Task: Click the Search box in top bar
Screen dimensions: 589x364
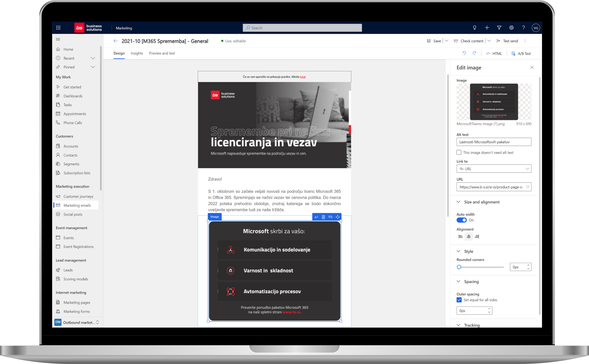Action: tap(302, 28)
